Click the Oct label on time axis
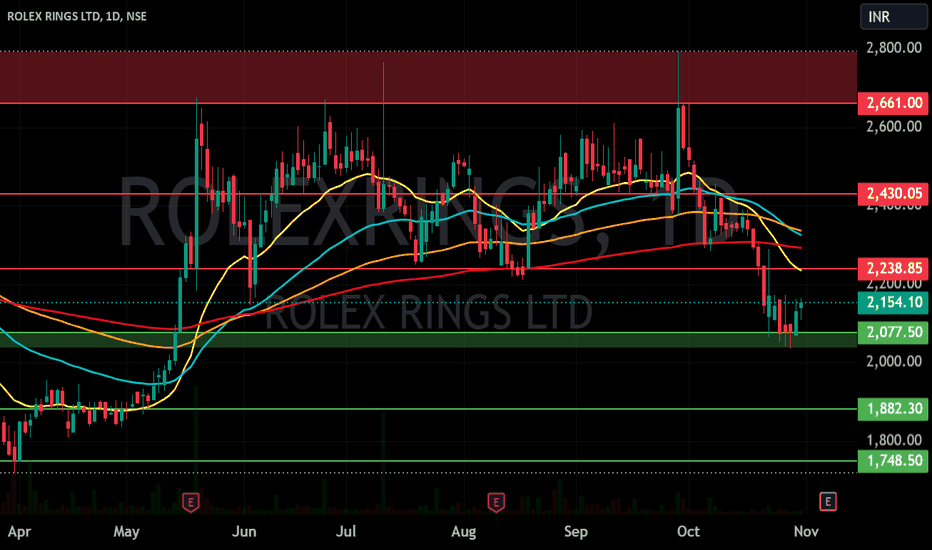Image resolution: width=932 pixels, height=550 pixels. [x=688, y=532]
